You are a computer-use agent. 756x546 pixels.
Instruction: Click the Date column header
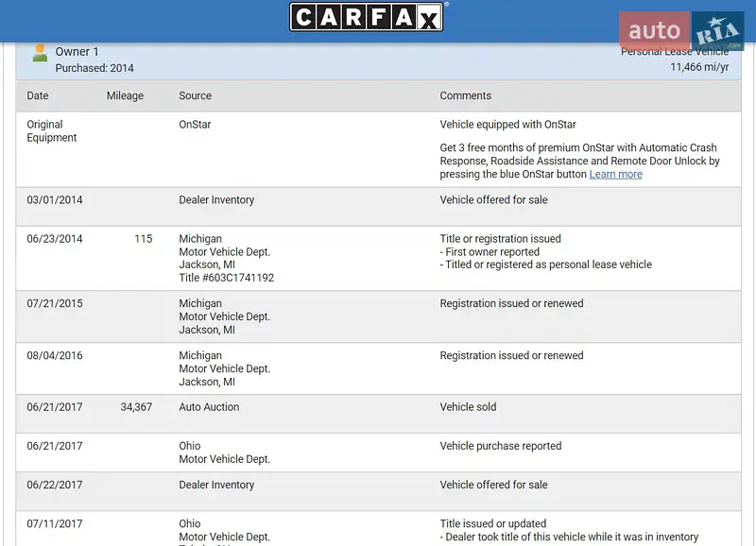[38, 96]
